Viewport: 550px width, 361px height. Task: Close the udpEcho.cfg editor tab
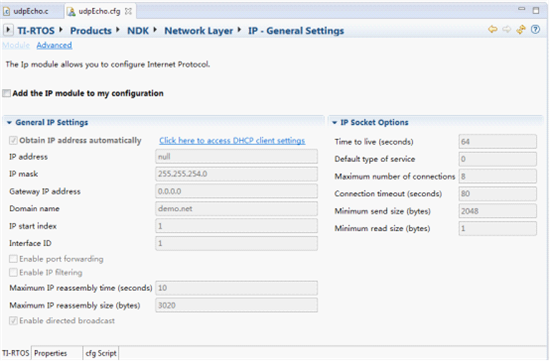pyautogui.click(x=128, y=11)
